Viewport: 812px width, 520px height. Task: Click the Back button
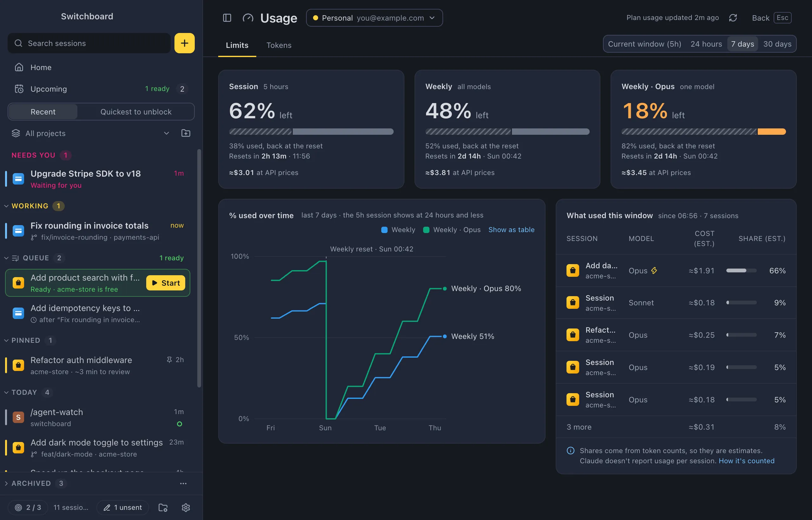coord(771,18)
